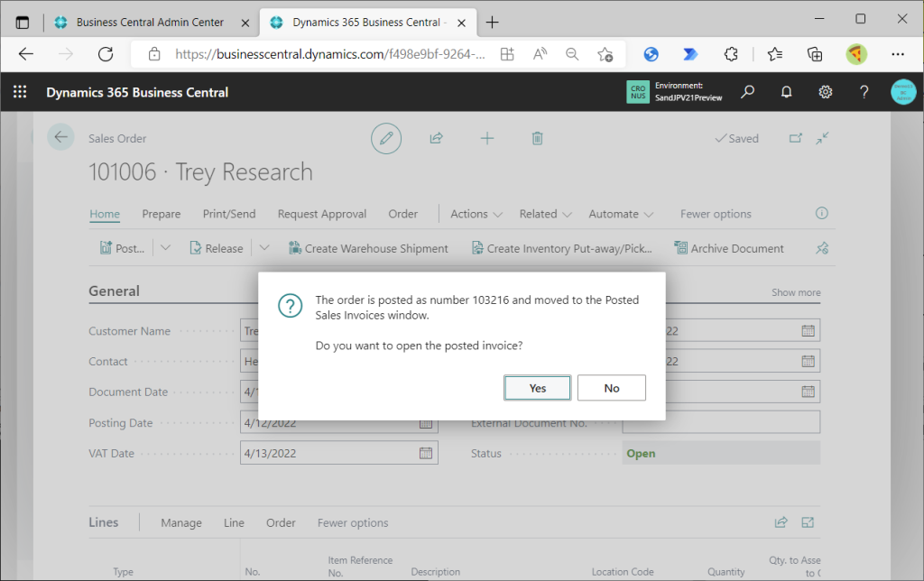924x581 pixels.
Task: Expand the Related menu
Action: (545, 214)
